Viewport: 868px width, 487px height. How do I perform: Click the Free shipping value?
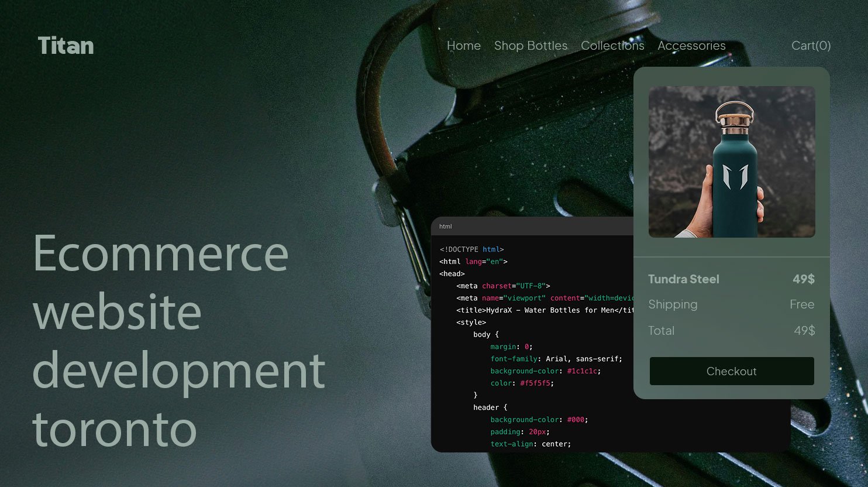click(802, 304)
